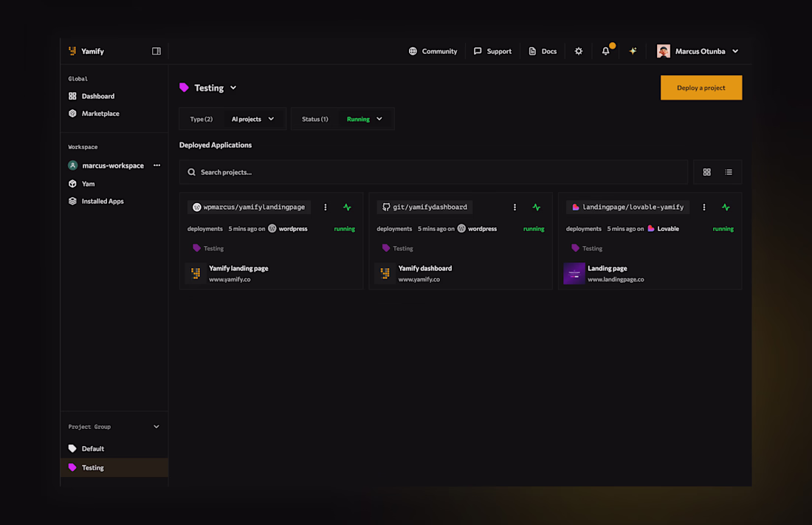Open the Running status filter dropdown
Image resolution: width=812 pixels, height=525 pixels.
coord(365,119)
